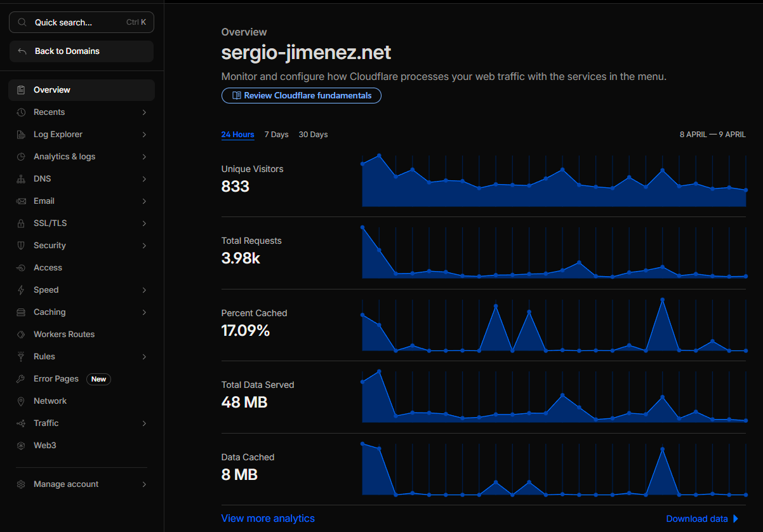Click the 17.09% percent cached value
Viewport: 763px width, 532px height.
246,331
